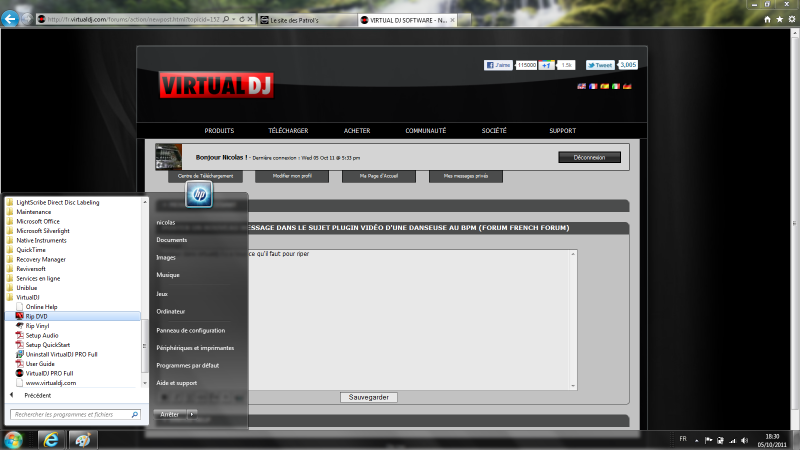Open Rip Vinyl shortcut in Start menu
Viewport: 800px width, 450px height.
click(37, 326)
